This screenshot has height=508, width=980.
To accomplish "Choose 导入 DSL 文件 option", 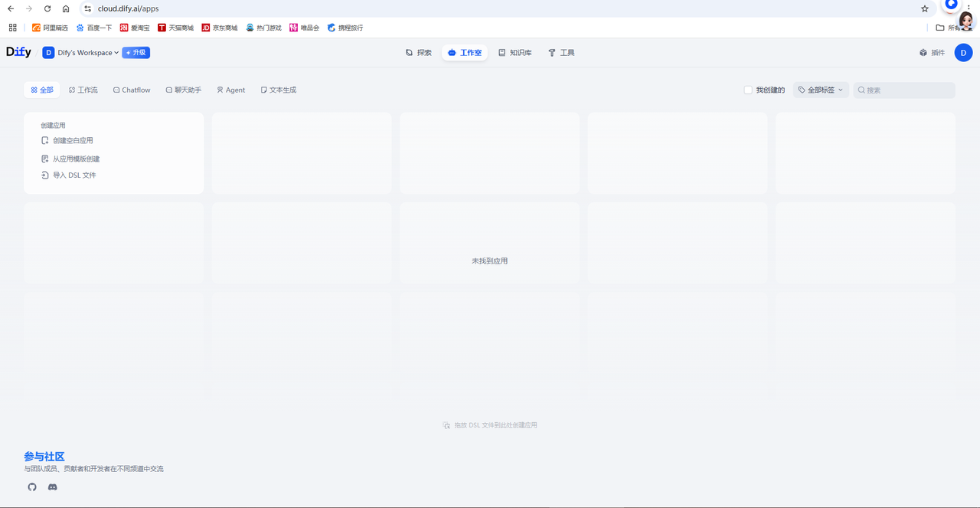I will pos(74,175).
